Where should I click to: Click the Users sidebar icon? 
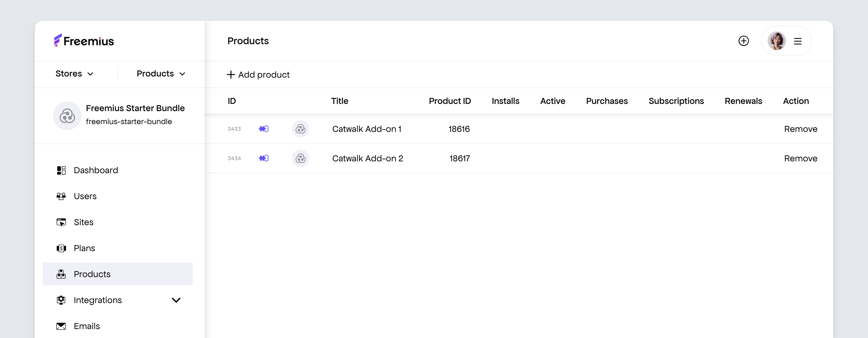(61, 196)
